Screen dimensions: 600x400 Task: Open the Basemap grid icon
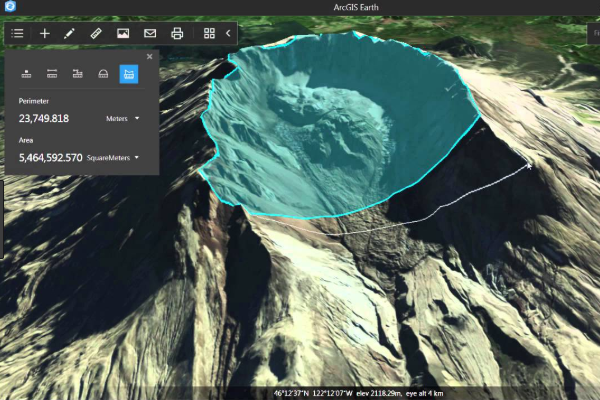(x=209, y=33)
